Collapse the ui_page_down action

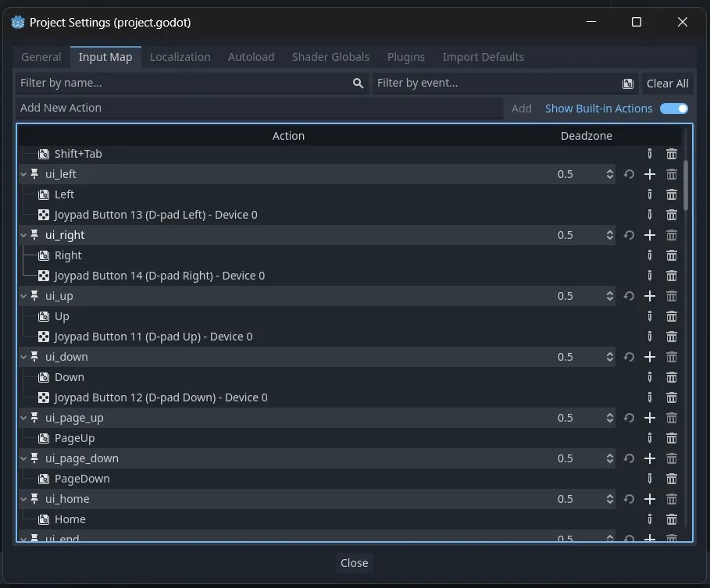tap(23, 458)
